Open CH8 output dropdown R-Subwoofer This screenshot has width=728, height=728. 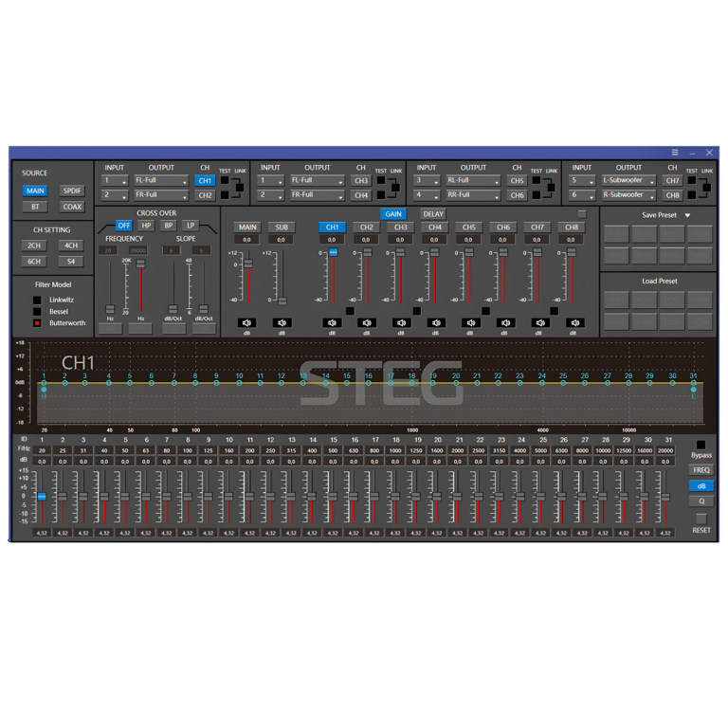[x=628, y=195]
